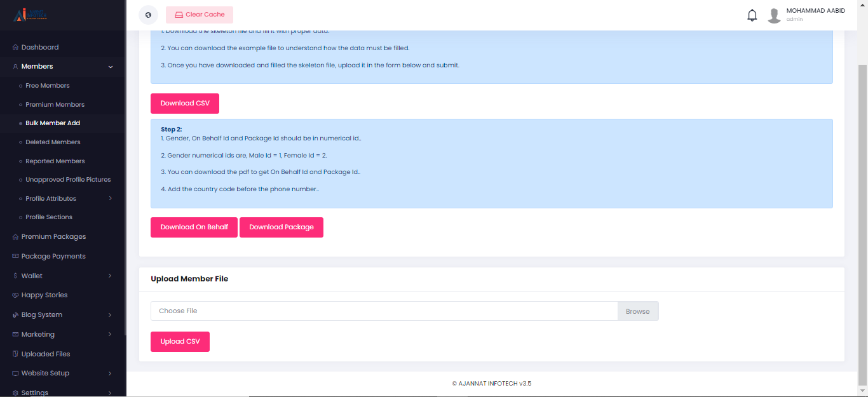
Task: Open the admin user avatar
Action: click(774, 15)
